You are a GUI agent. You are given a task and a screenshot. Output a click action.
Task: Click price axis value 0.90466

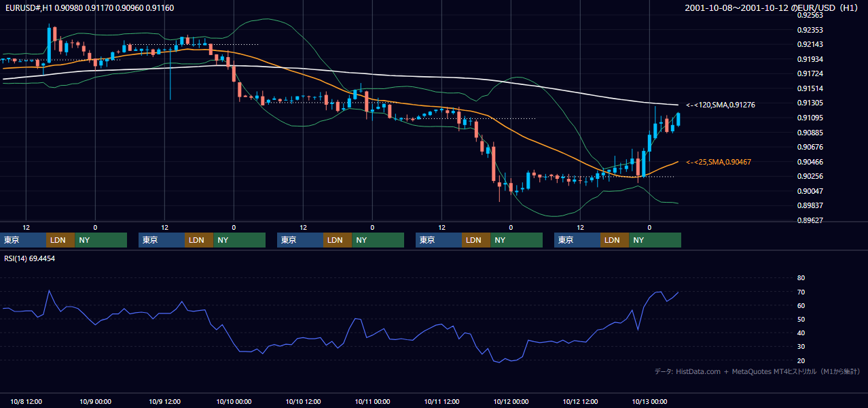[810, 162]
